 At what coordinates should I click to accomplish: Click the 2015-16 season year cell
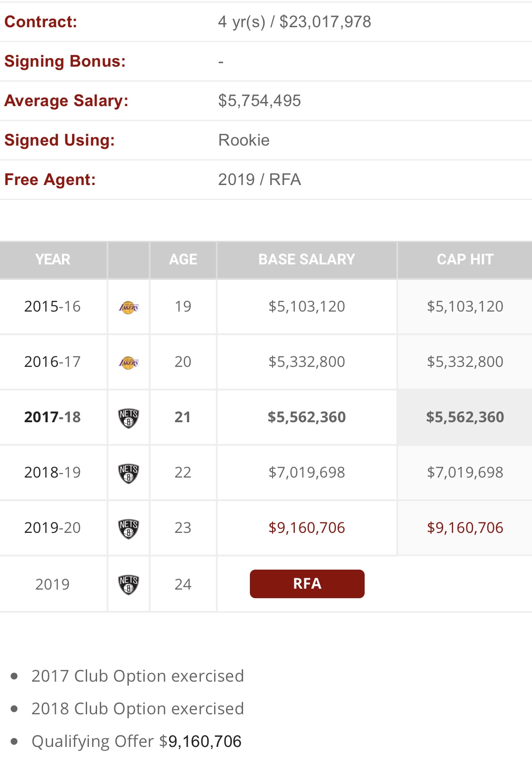[x=53, y=307]
